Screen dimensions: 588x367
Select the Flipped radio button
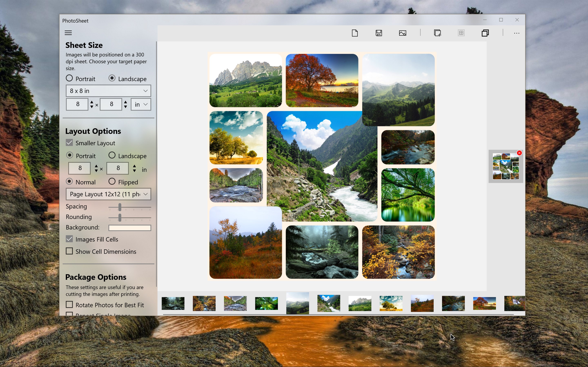[112, 181]
